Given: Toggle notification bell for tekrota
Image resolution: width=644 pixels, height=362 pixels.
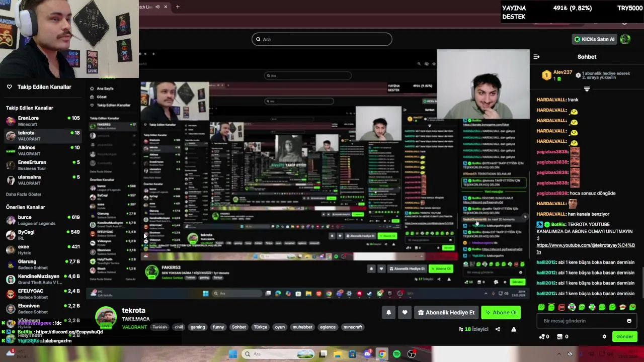Looking at the screenshot, I should 388,312.
